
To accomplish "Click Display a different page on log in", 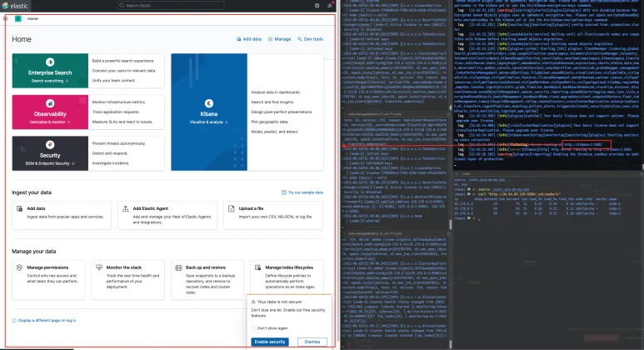I will pyautogui.click(x=48, y=320).
